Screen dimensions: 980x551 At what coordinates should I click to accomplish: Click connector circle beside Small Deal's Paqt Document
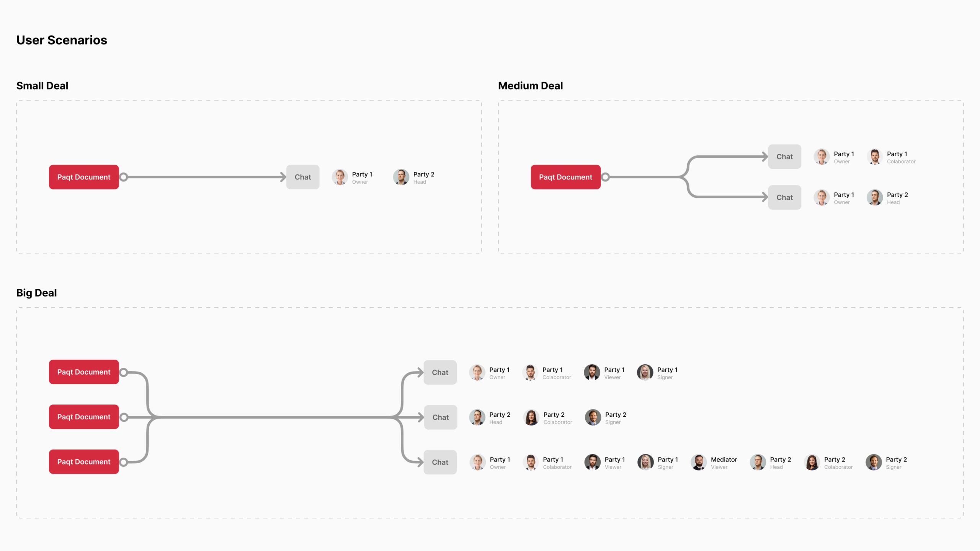124,177
